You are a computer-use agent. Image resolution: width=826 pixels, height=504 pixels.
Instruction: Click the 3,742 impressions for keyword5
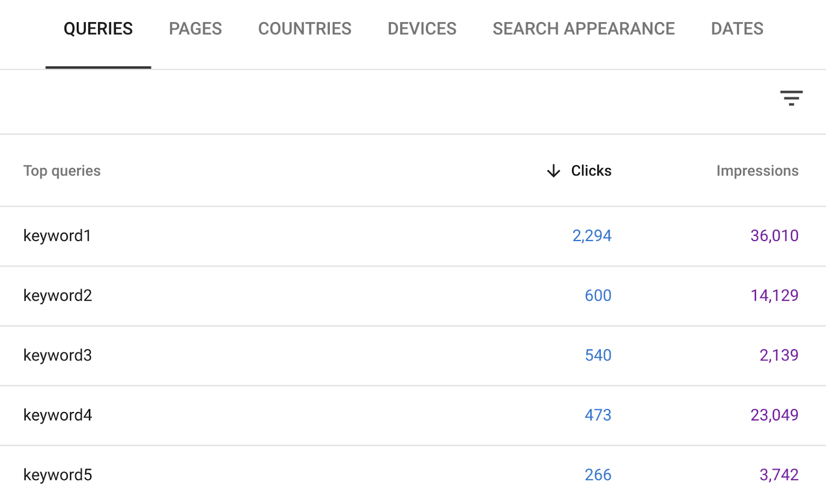tap(779, 475)
